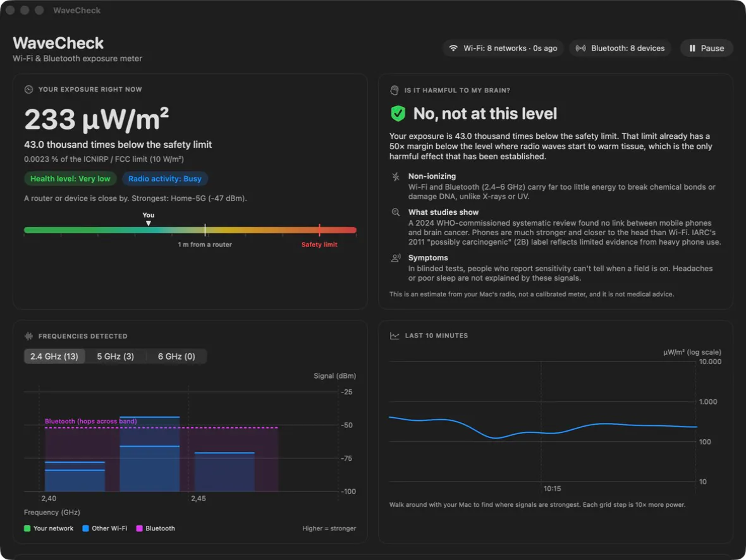Click the "Walk around with your Mac" hint text

[537, 505]
